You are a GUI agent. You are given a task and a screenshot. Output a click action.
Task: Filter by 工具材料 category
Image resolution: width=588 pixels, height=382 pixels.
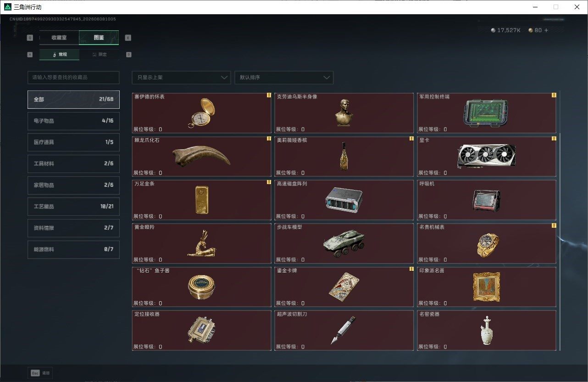[73, 163]
